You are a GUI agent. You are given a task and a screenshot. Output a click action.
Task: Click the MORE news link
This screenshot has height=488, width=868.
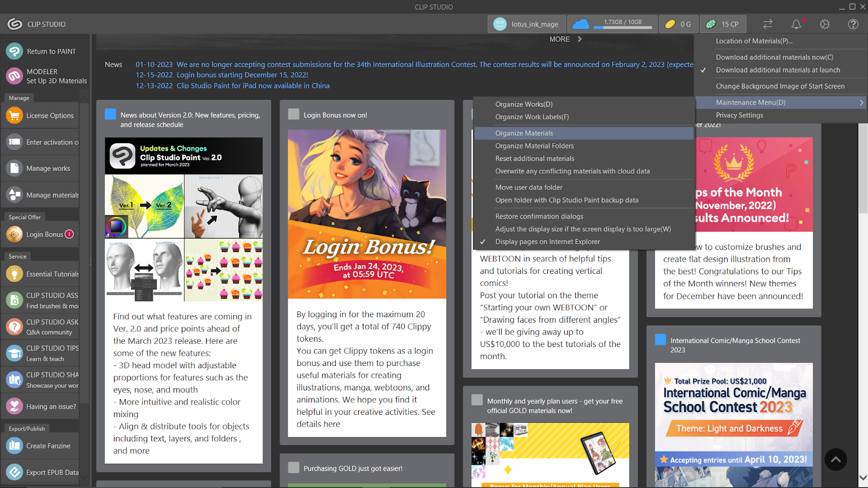[559, 39]
